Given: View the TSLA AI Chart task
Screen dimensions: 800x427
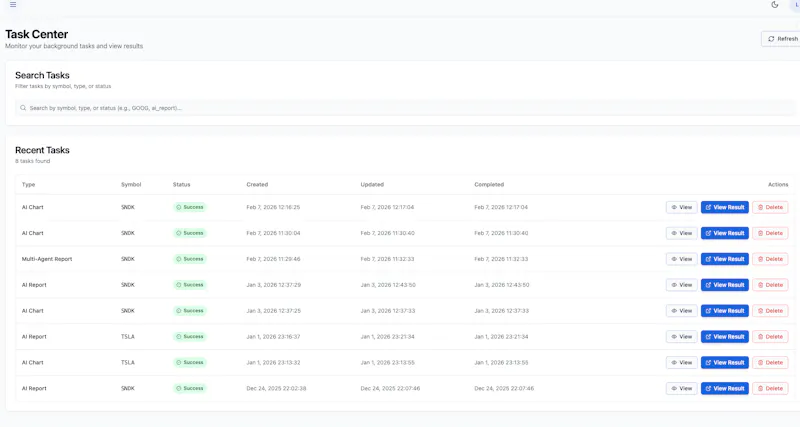Looking at the screenshot, I should tap(681, 363).
